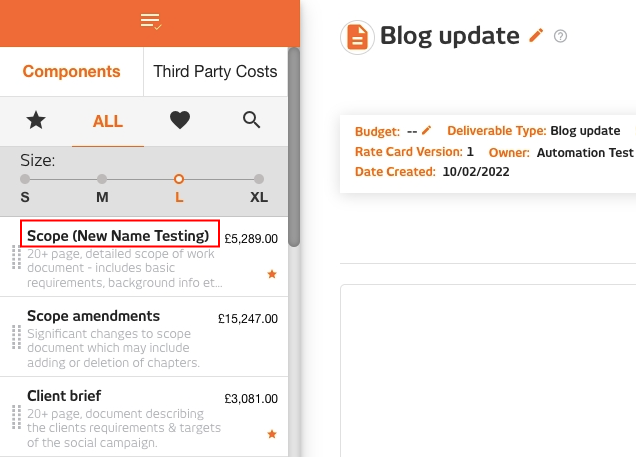This screenshot has height=457, width=636.
Task: Click the components list scrollbar
Action: [294, 147]
